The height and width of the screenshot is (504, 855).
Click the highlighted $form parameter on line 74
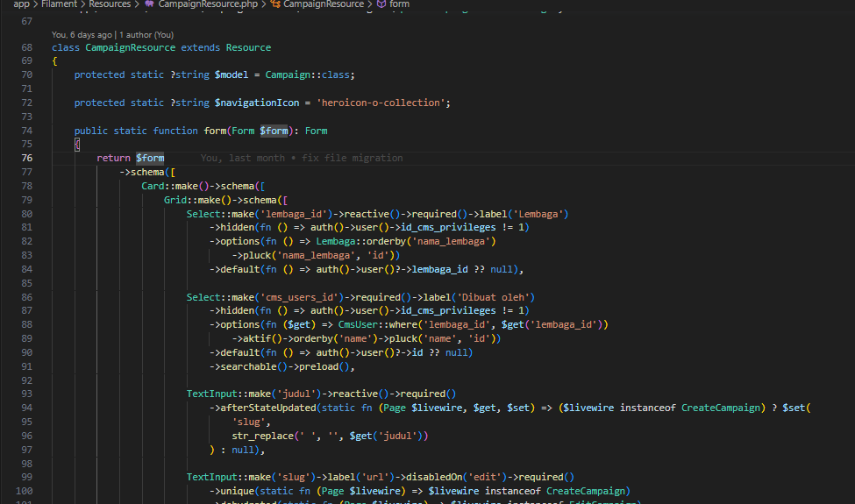tap(274, 131)
